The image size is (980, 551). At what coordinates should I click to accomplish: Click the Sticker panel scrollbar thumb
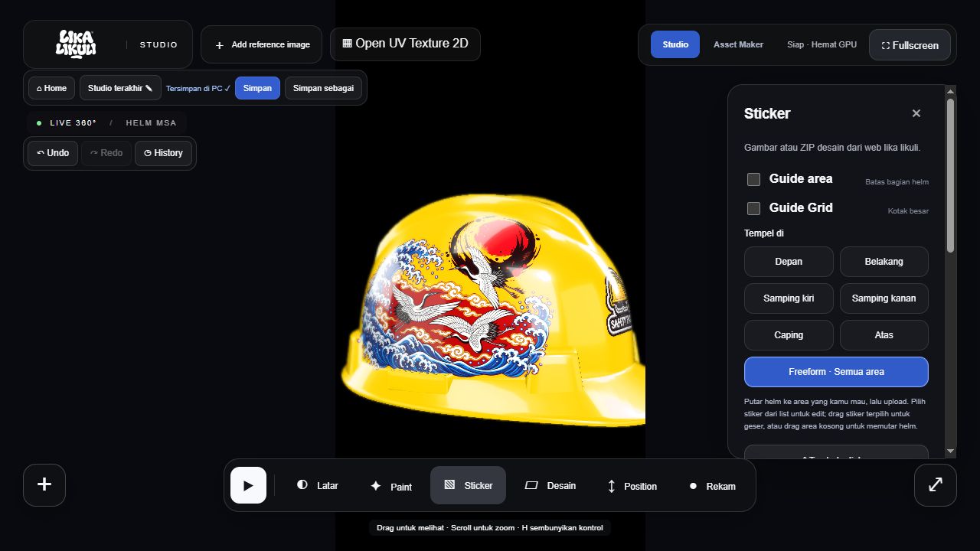pyautogui.click(x=950, y=175)
